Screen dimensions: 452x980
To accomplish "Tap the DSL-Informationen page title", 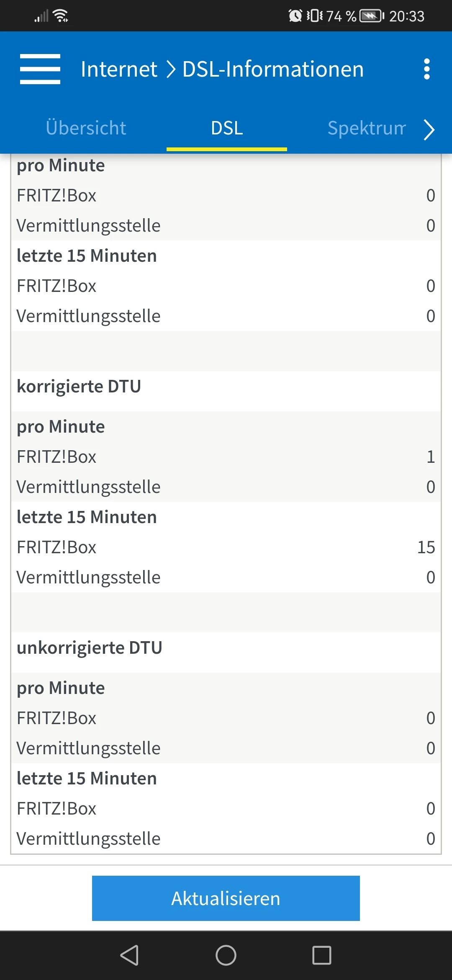I will (273, 69).
